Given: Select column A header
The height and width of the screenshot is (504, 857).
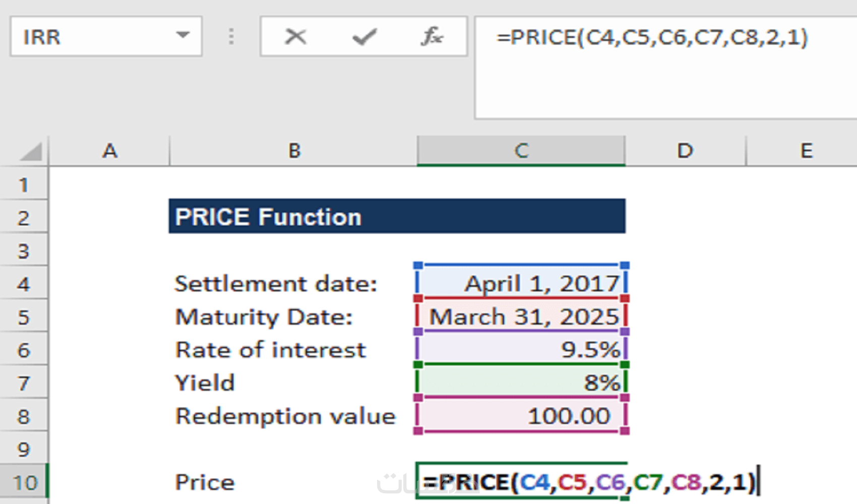Looking at the screenshot, I should pos(109,151).
